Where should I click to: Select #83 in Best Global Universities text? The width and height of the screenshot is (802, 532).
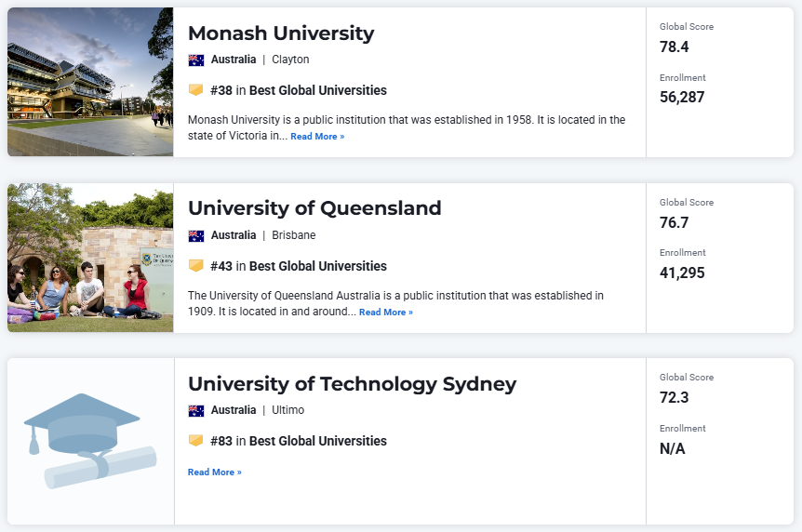[x=299, y=442]
